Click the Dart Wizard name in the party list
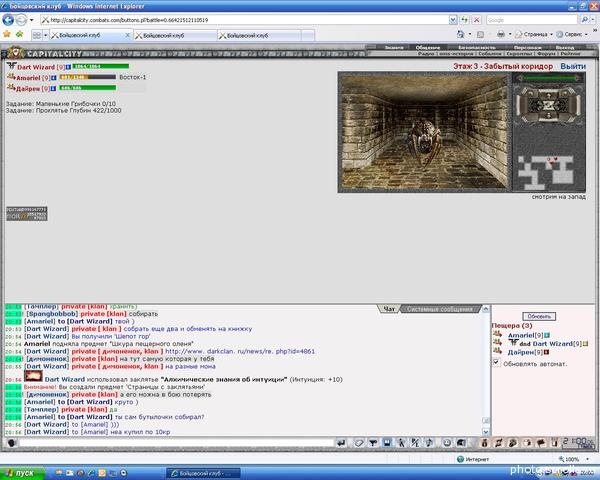Image resolution: width=600 pixels, height=480 pixels. (x=36, y=67)
